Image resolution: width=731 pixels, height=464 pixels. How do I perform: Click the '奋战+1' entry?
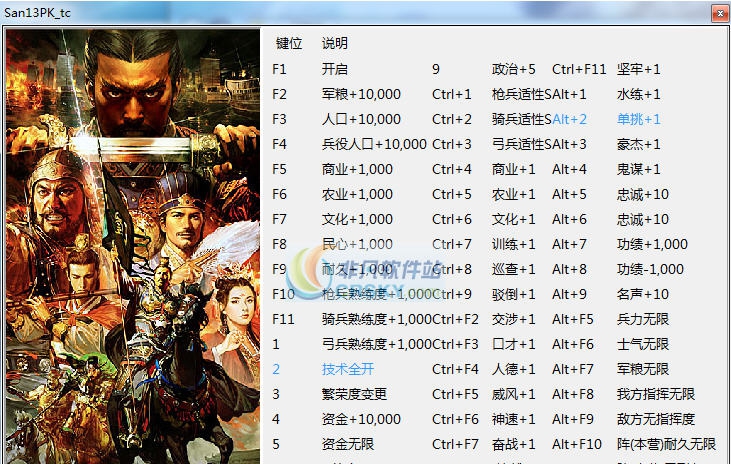click(x=513, y=444)
